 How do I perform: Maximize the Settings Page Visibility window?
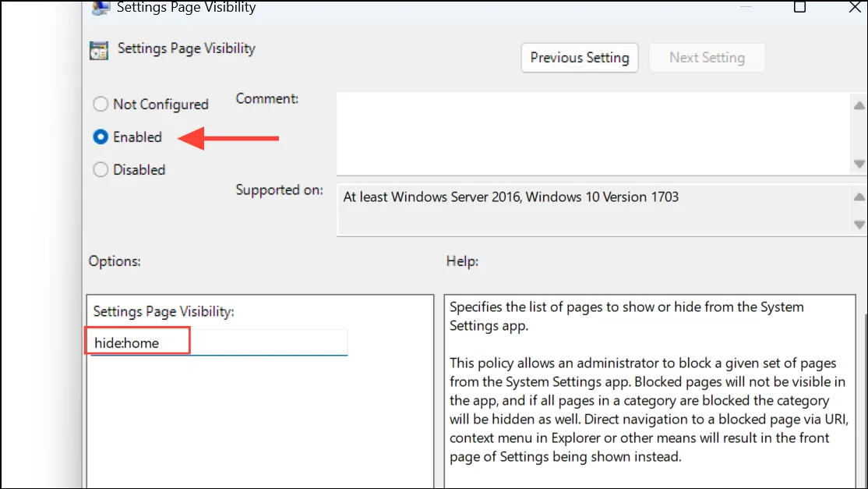(799, 7)
